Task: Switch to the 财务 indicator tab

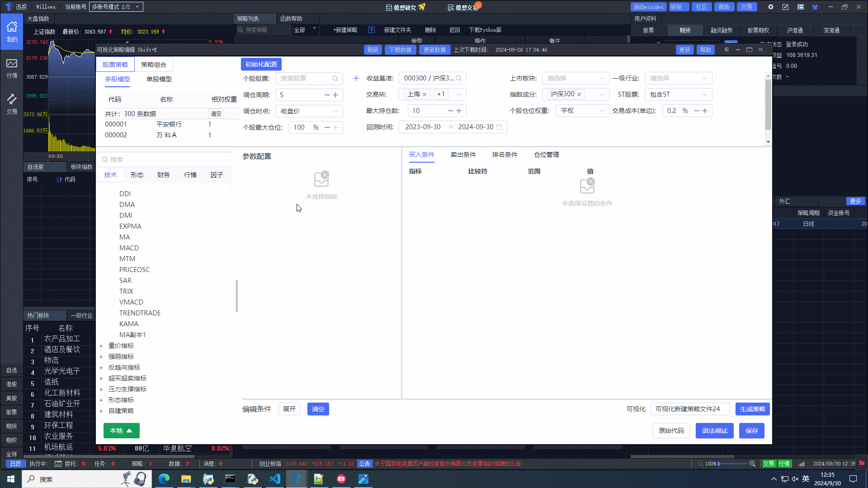Action: tap(163, 175)
